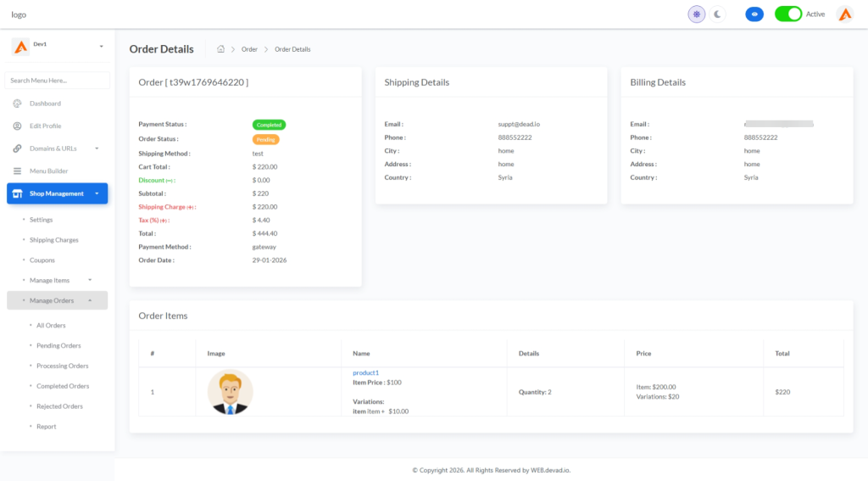Click the product1 avatar thumbnail
This screenshot has height=481, width=868.
(x=230, y=392)
